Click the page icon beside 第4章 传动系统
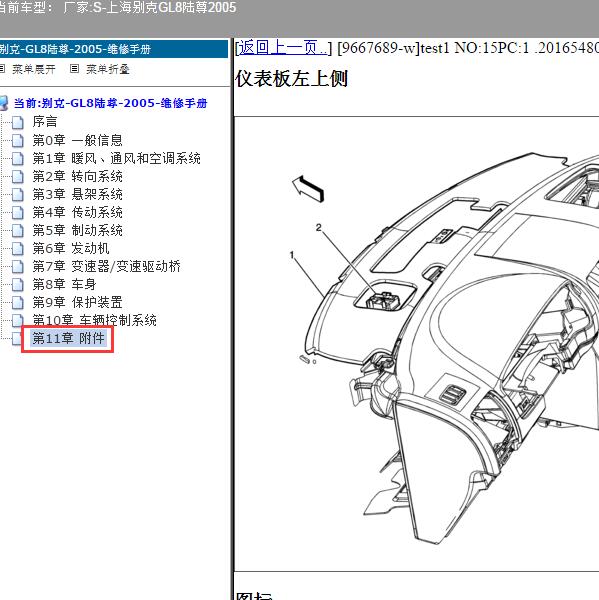Image resolution: width=599 pixels, height=600 pixels. (18, 212)
